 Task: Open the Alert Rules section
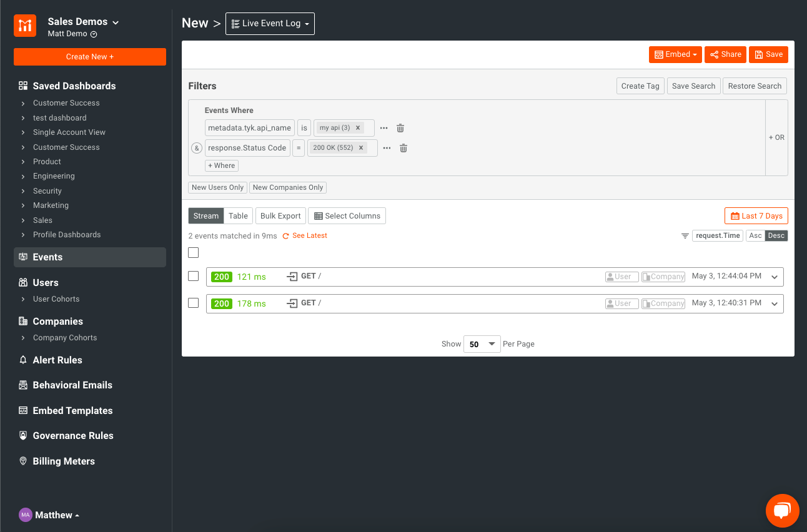coord(57,360)
